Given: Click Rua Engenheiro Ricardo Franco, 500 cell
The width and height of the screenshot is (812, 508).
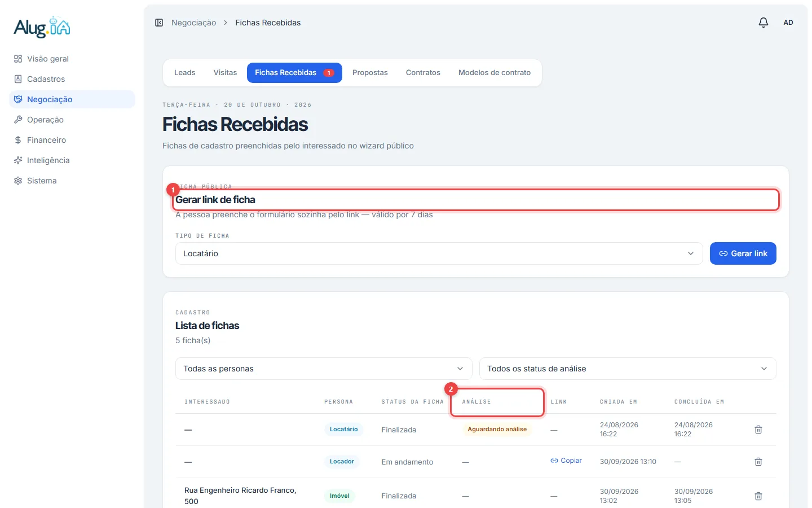Looking at the screenshot, I should pyautogui.click(x=240, y=496).
